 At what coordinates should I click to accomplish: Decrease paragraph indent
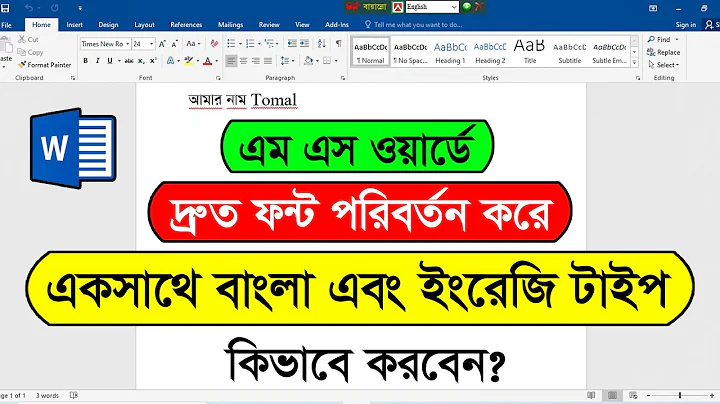point(292,44)
